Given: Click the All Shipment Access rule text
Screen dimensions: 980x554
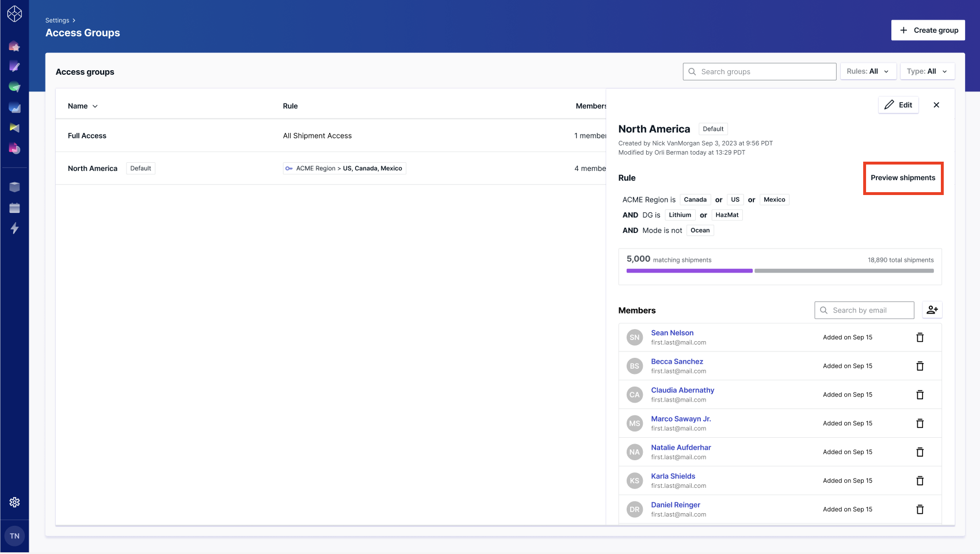Looking at the screenshot, I should 317,136.
